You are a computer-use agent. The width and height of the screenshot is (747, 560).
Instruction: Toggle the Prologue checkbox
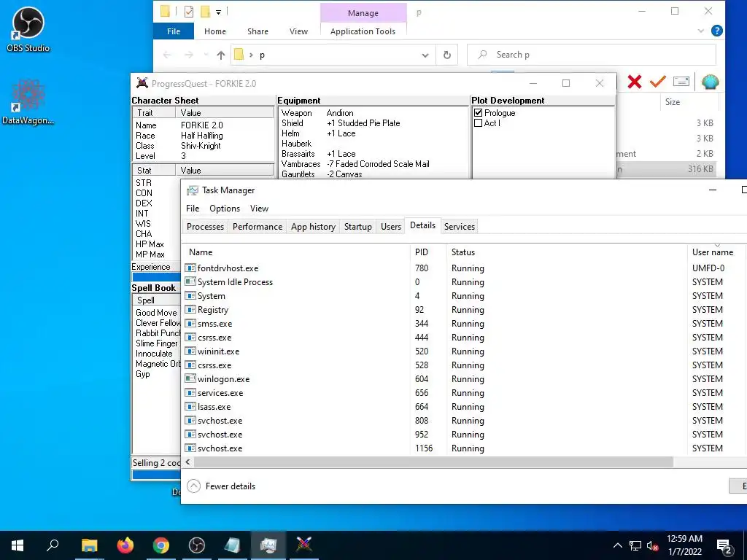479,113
